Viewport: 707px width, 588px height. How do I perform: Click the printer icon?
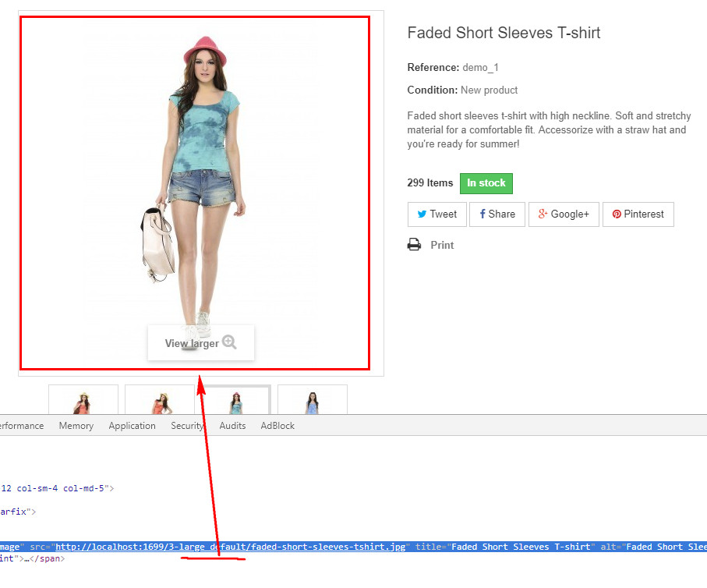[x=414, y=245]
